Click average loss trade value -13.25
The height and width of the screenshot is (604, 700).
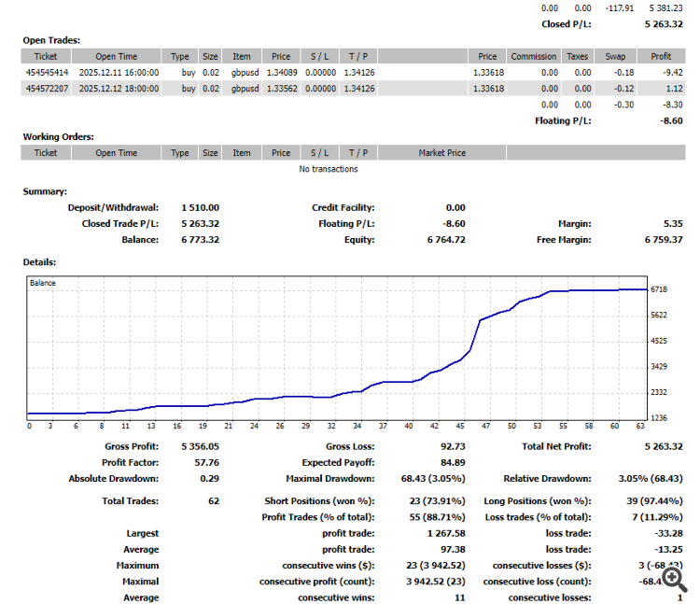pyautogui.click(x=668, y=549)
